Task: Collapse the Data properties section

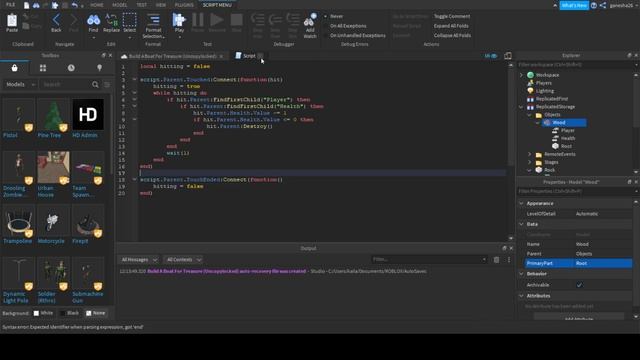Action: pyautogui.click(x=521, y=224)
